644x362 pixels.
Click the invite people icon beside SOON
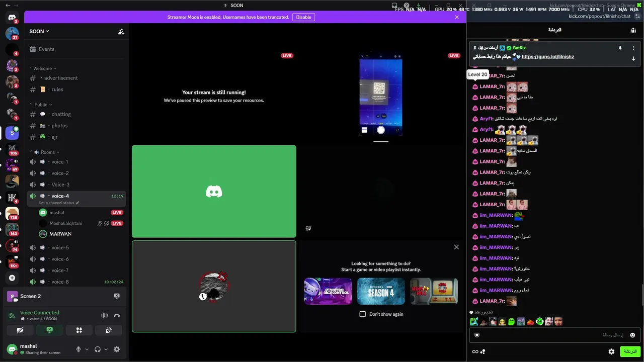[121, 32]
